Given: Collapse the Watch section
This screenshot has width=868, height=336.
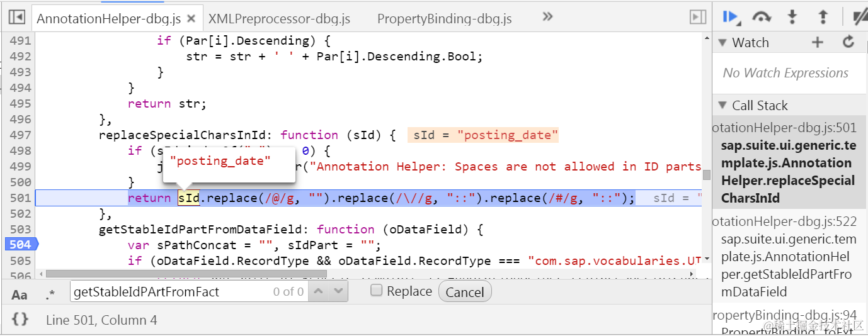Looking at the screenshot, I should coord(724,43).
